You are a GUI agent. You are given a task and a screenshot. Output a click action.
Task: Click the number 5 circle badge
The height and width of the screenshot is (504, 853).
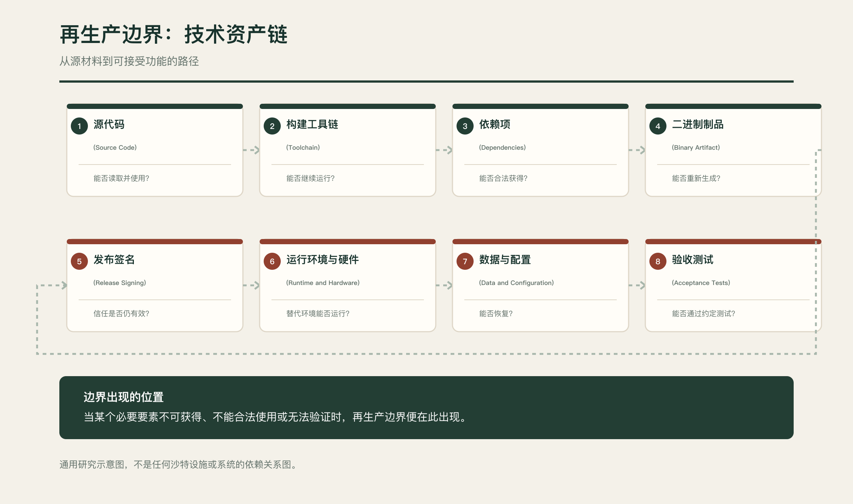79,261
